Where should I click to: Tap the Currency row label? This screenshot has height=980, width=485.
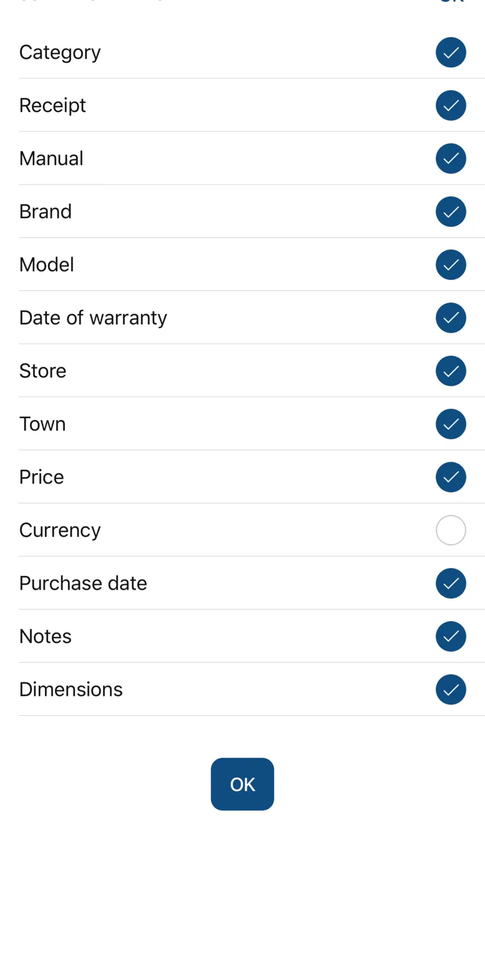(60, 530)
